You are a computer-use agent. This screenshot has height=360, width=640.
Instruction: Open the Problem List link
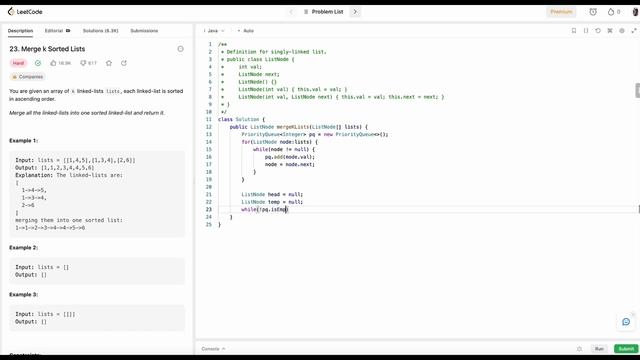click(x=324, y=12)
